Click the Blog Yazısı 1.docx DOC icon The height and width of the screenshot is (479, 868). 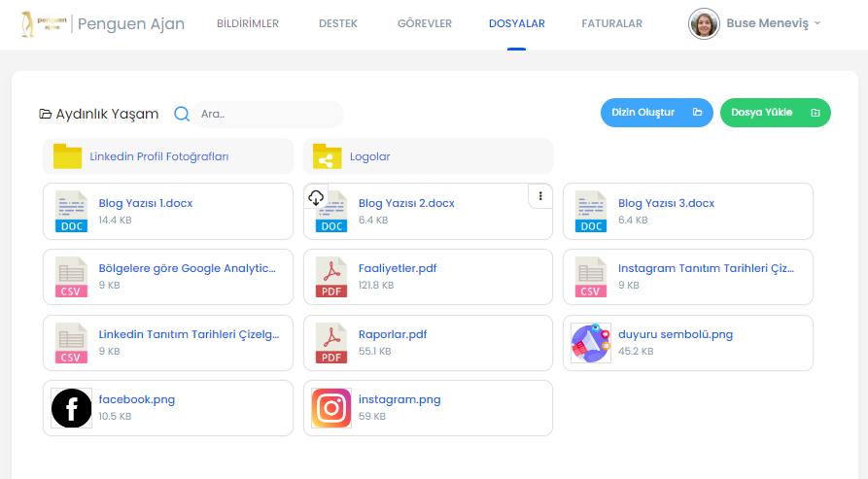click(72, 211)
